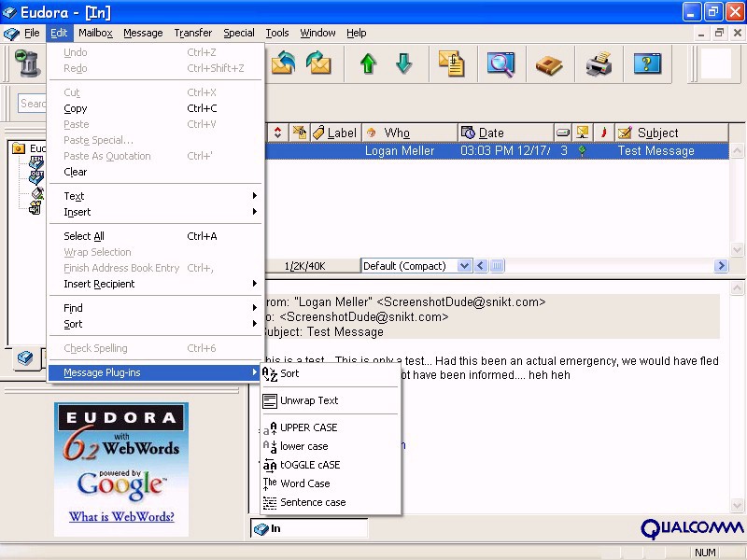Click the envelope with green curved arrow icon
747x560 pixels.
[318, 63]
